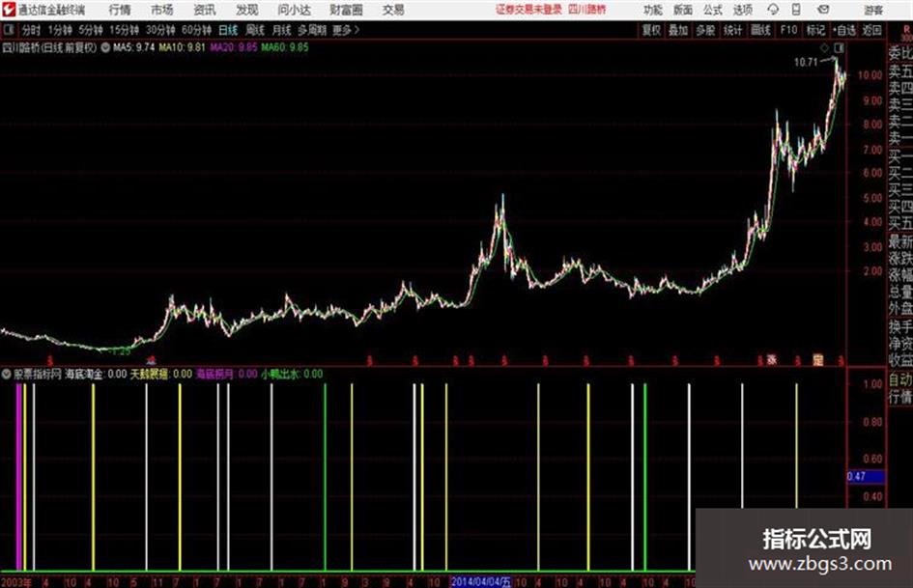
Task: Click the 海底淘金: 0.00 indicator label
Action: 96,374
